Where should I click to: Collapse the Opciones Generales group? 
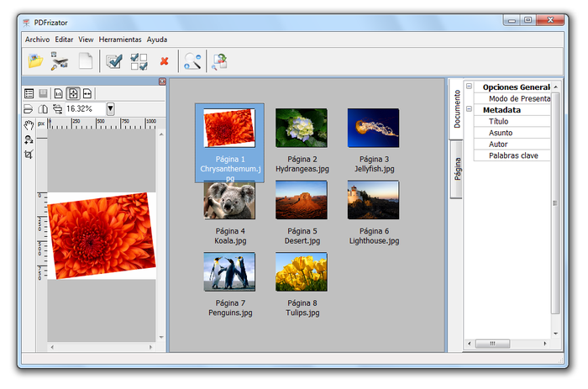click(x=469, y=87)
